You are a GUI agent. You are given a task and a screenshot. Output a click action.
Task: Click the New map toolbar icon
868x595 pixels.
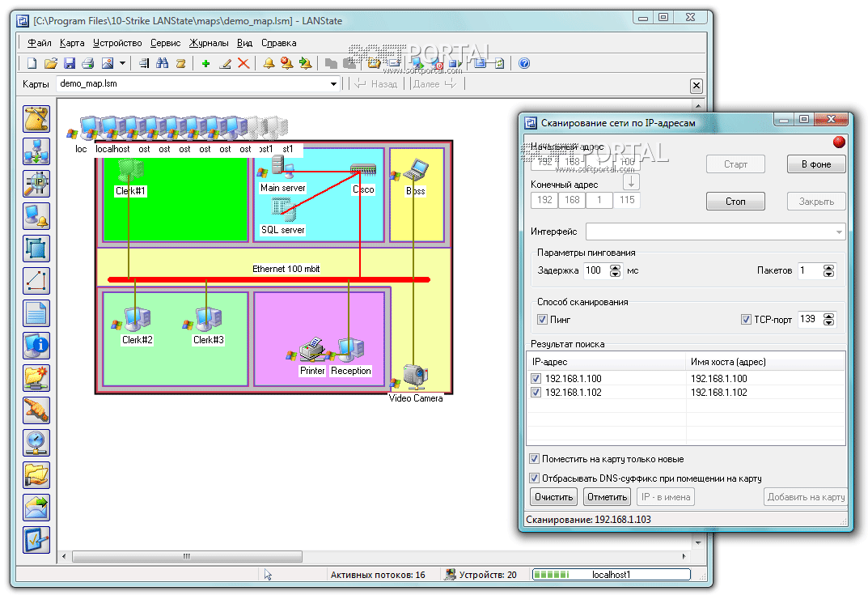[32, 63]
